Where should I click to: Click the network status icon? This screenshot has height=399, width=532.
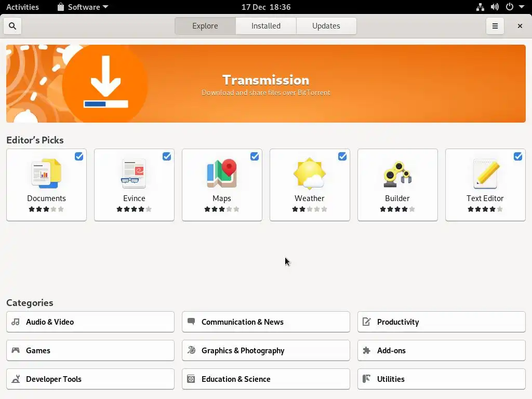(x=480, y=7)
